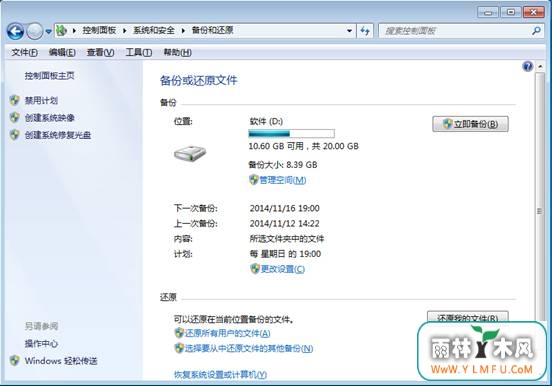Click shield icon beside 还原所有用户的文件
552x386 pixels.
coord(179,333)
